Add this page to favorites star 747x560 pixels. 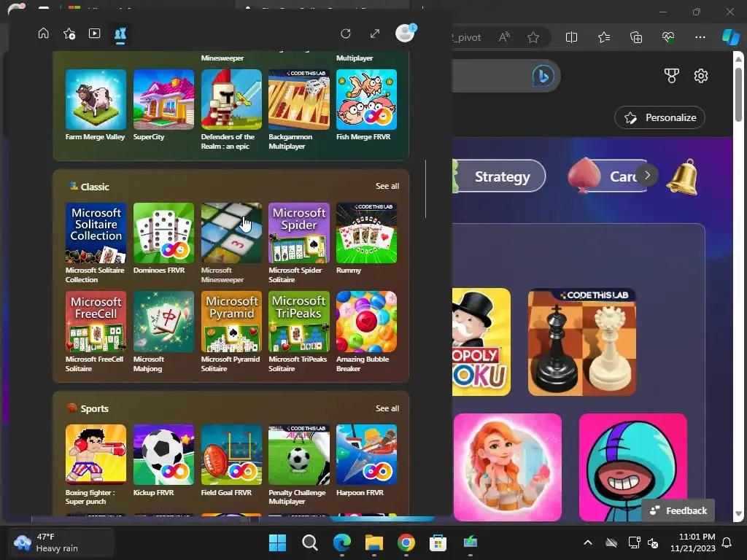[533, 37]
